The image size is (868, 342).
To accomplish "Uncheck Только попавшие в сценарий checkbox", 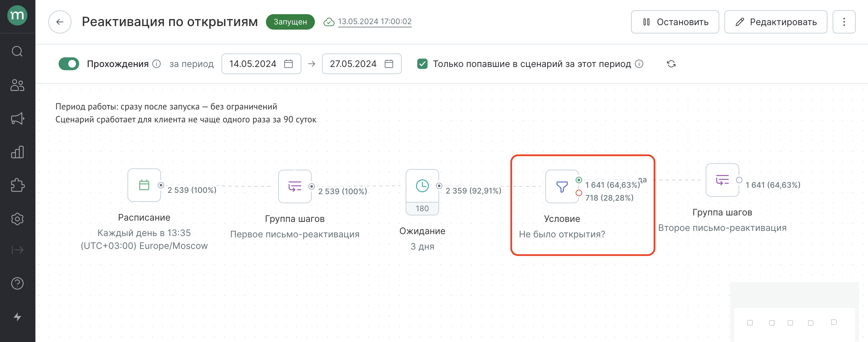I will point(422,64).
